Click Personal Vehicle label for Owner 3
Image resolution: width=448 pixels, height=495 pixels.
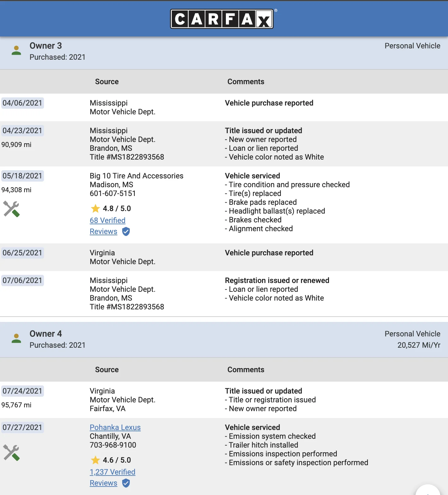[x=412, y=46]
